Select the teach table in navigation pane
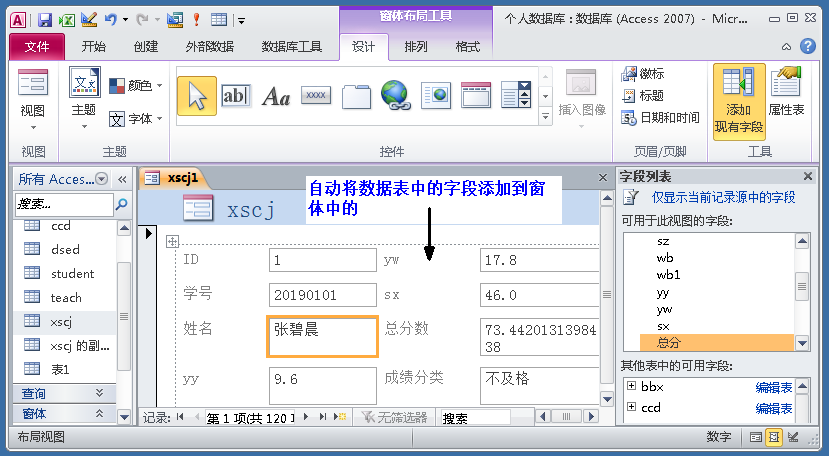The image size is (829, 456). pyautogui.click(x=65, y=297)
